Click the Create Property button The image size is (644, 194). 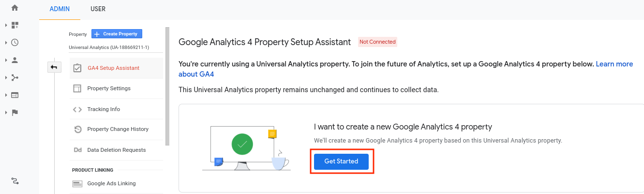[x=117, y=34]
